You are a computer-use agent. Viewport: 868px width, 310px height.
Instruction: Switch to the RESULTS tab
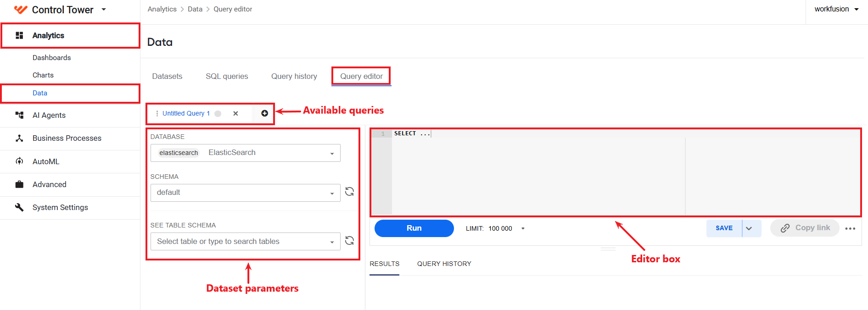click(x=385, y=264)
